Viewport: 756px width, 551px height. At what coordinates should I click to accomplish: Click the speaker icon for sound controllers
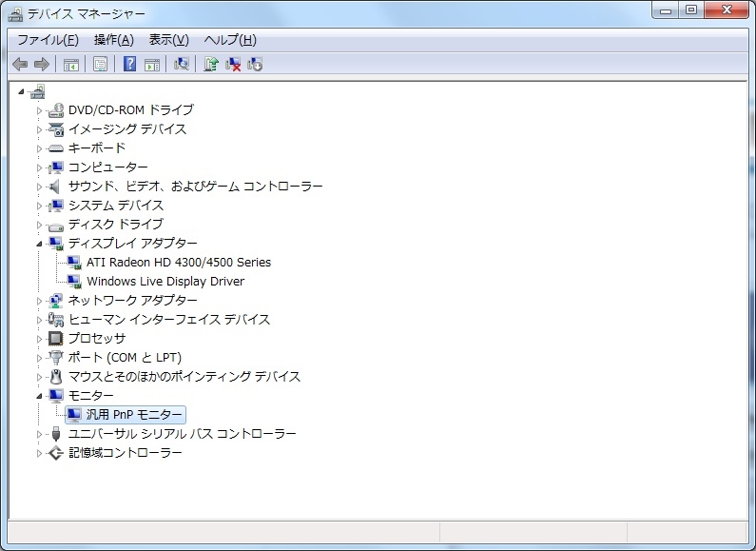(55, 187)
